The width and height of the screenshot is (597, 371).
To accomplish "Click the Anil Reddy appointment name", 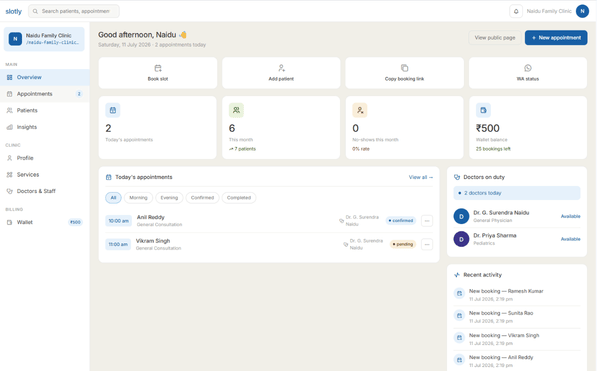I will [151, 217].
